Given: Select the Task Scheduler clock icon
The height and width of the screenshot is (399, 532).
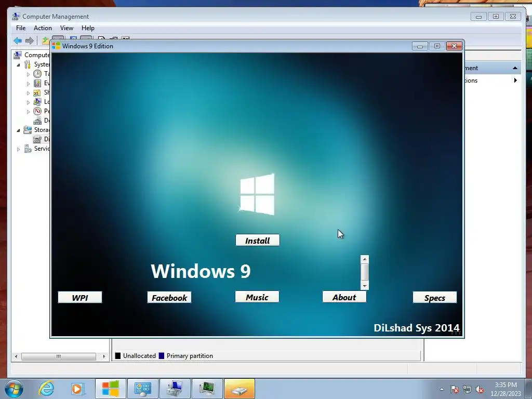Looking at the screenshot, I should click(x=37, y=74).
